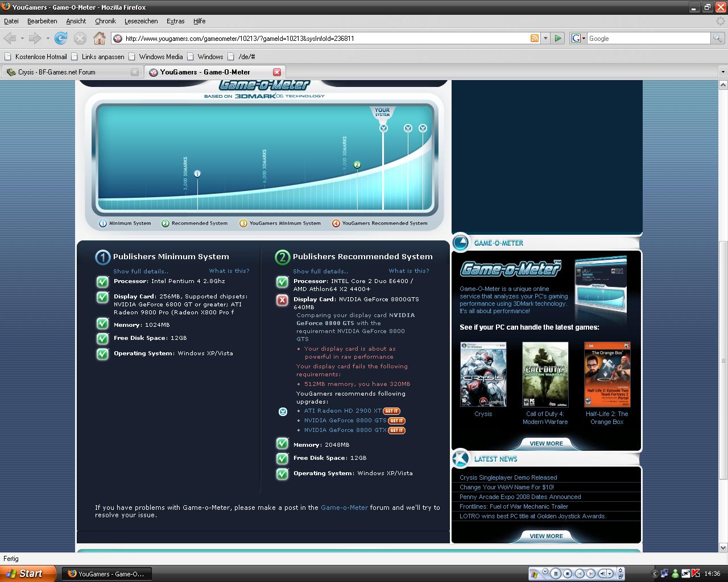Click the Call of Duty 4 cover thumbnail
This screenshot has width=728, height=582.
[545, 374]
